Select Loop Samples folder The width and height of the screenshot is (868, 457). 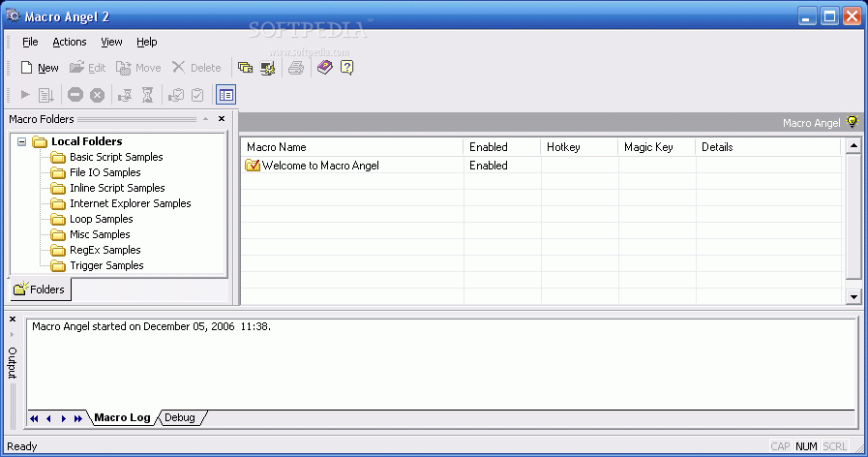click(x=102, y=219)
